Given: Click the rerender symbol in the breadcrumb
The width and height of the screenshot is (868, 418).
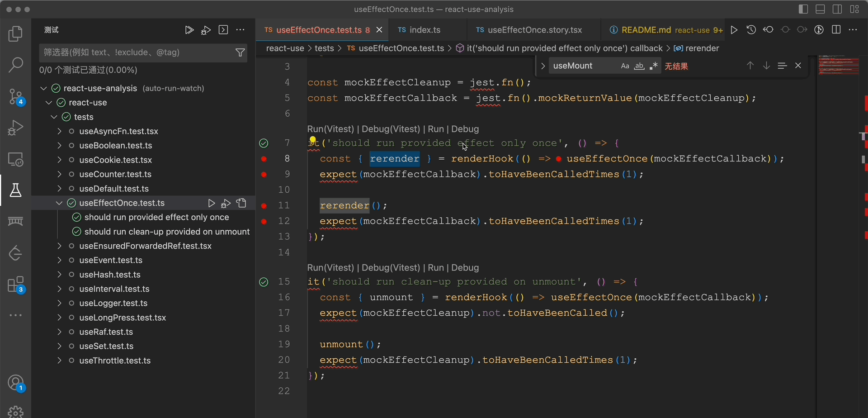Looking at the screenshot, I should tap(702, 48).
